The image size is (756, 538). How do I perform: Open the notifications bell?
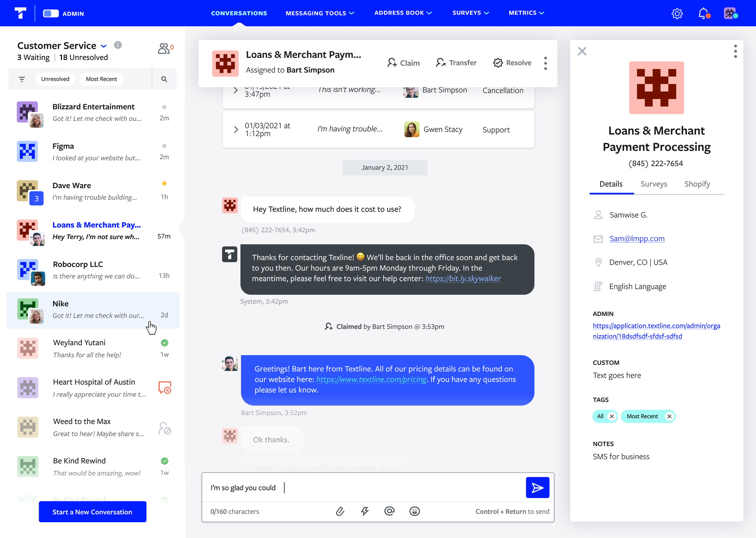(703, 14)
